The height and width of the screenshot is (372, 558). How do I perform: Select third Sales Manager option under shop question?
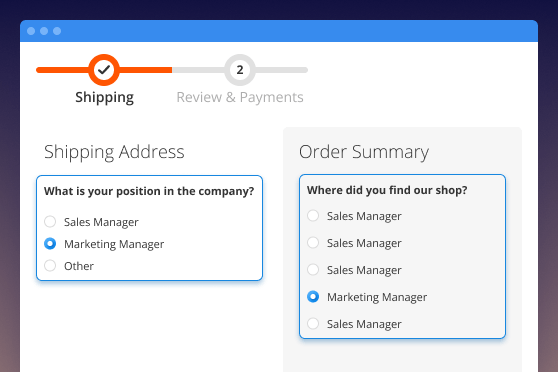pyautogui.click(x=313, y=269)
